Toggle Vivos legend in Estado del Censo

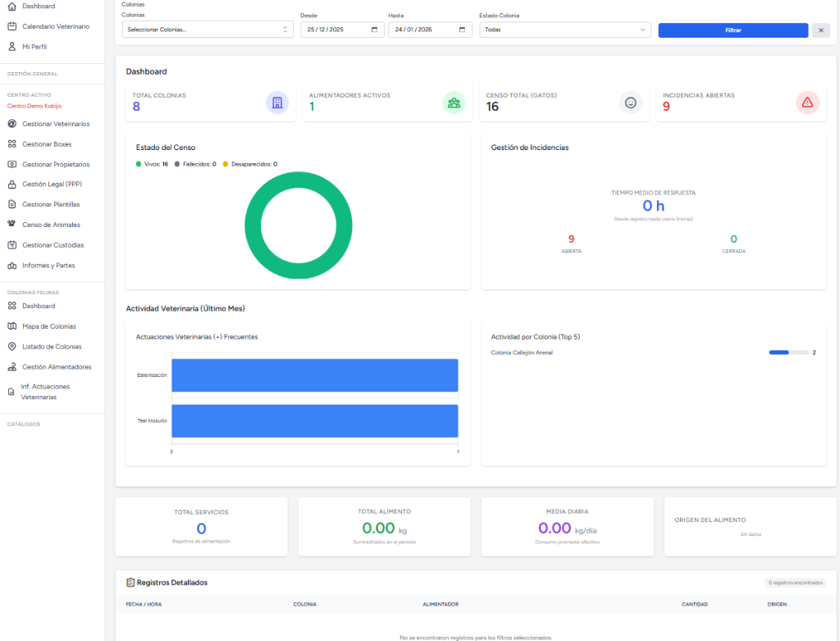(x=152, y=165)
